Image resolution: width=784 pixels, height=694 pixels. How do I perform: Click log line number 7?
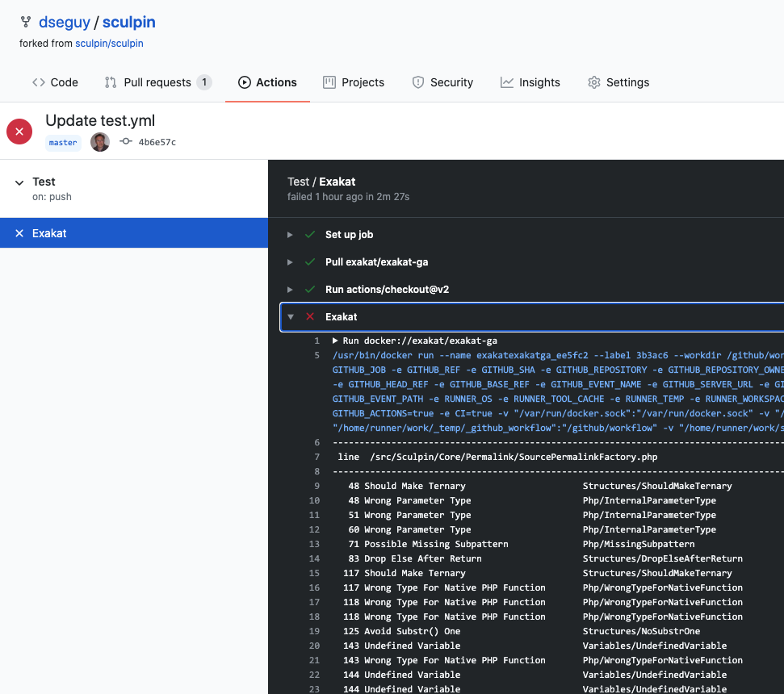coord(317,457)
